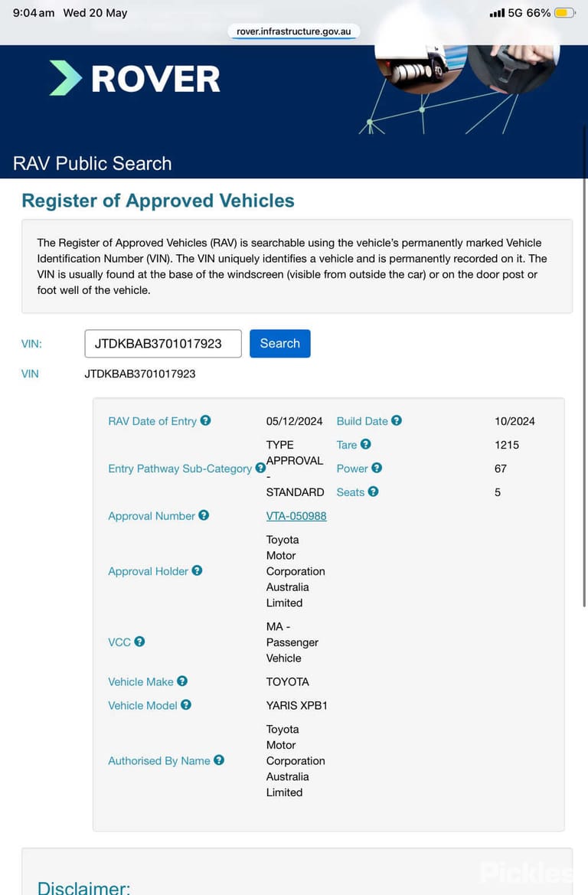
Task: Open help icon beside Vehicle Model
Action: coord(186,705)
